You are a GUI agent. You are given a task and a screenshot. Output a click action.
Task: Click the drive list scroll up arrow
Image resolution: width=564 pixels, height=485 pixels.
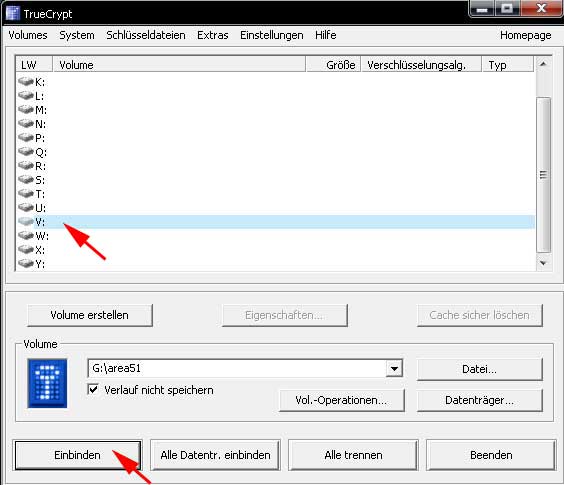tap(543, 64)
